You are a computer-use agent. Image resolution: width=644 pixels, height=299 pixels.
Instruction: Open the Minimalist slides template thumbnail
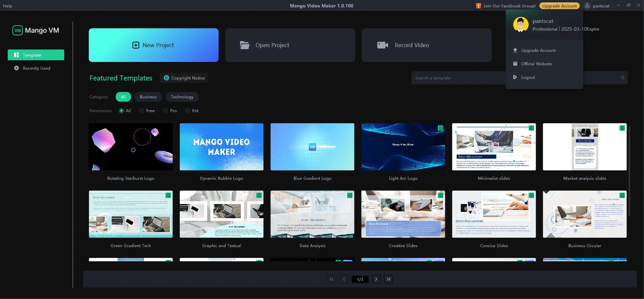[x=494, y=147]
